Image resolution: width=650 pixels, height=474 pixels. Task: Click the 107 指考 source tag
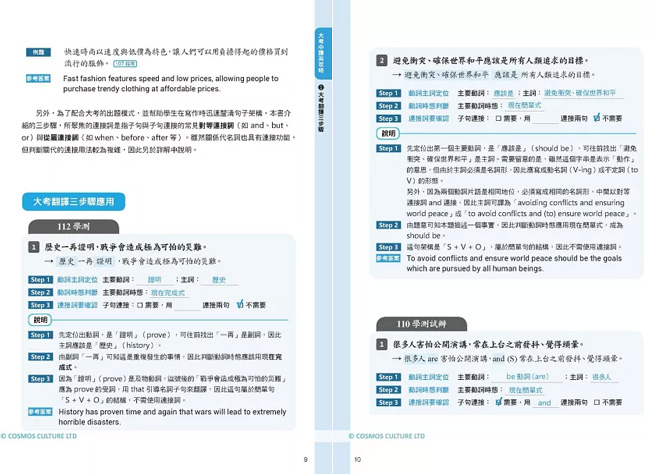[x=125, y=63]
